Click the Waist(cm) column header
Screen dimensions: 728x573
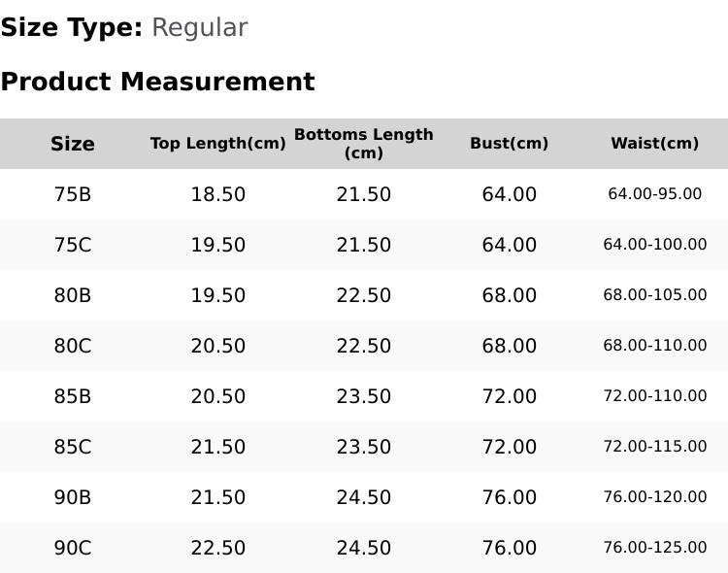click(x=654, y=143)
